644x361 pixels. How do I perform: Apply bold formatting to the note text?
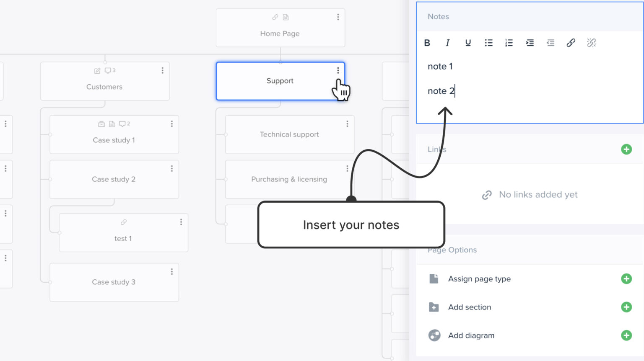click(427, 42)
